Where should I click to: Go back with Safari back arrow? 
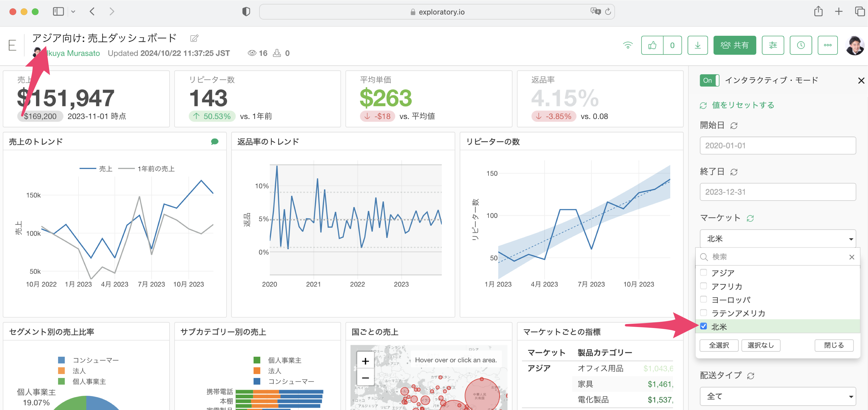[x=92, y=11]
